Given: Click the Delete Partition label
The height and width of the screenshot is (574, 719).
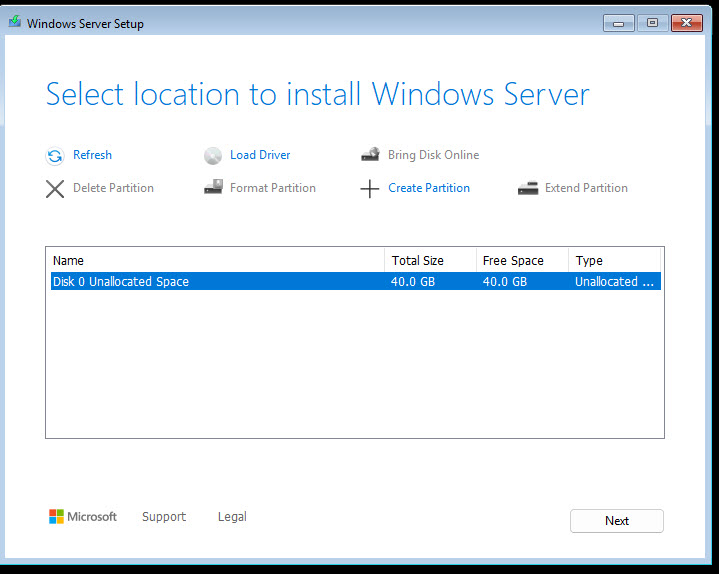Looking at the screenshot, I should (113, 188).
